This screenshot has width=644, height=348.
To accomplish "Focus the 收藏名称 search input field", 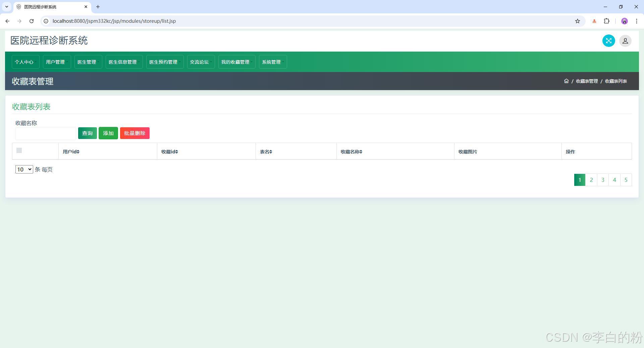I will (46, 133).
